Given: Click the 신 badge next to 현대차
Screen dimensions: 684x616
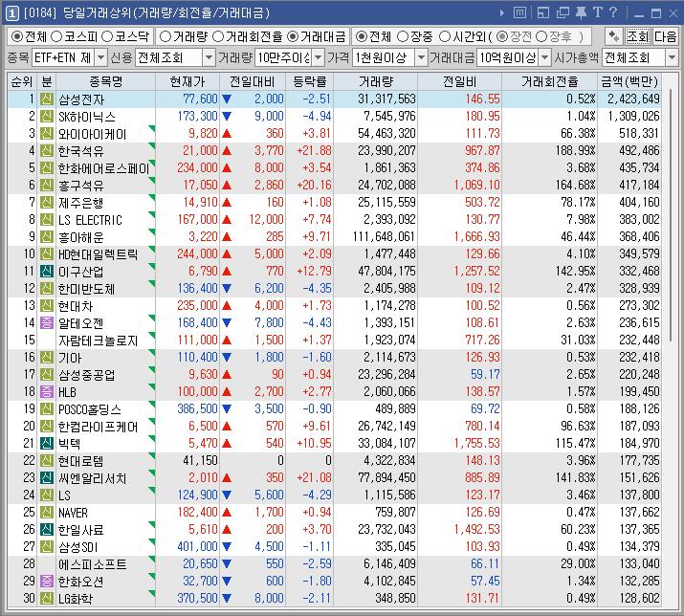Looking at the screenshot, I should [47, 305].
